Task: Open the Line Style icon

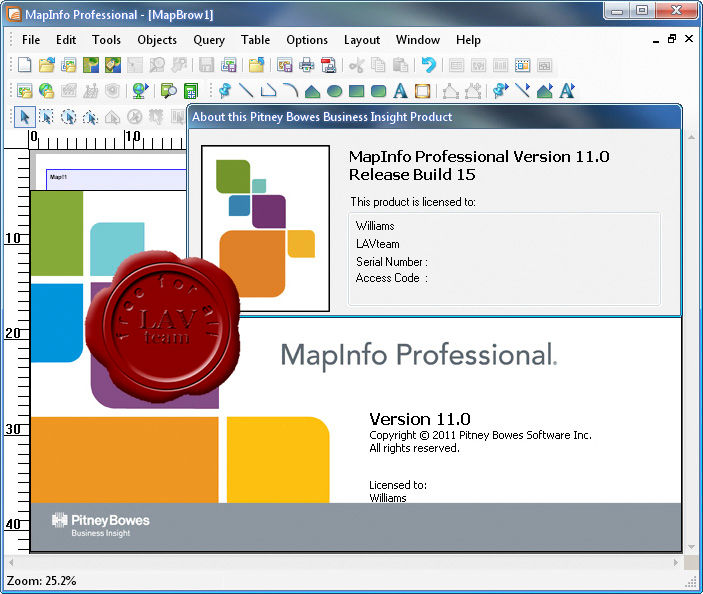Action: pos(522,91)
